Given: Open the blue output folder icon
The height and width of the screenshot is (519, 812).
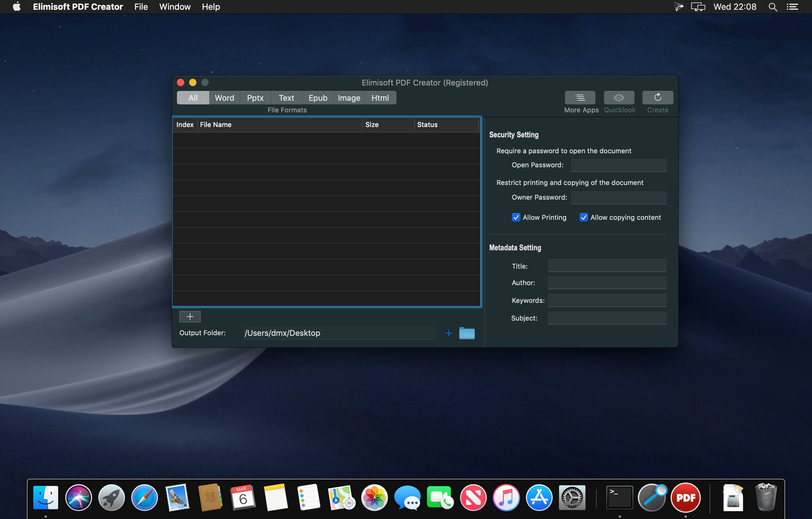Looking at the screenshot, I should (x=467, y=333).
